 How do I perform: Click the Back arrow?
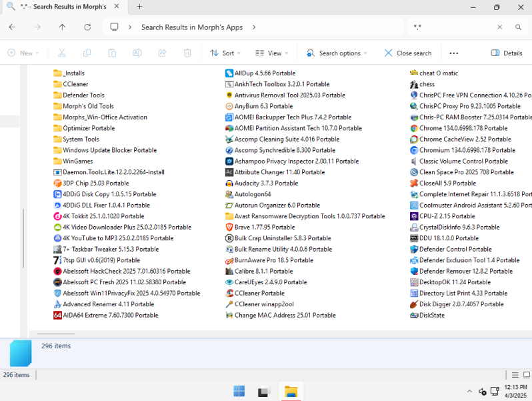click(12, 27)
